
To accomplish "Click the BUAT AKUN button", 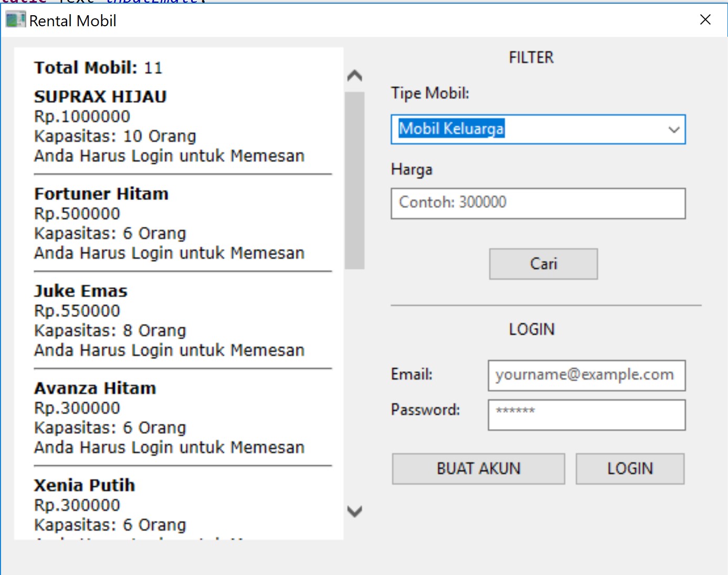I will click(478, 468).
